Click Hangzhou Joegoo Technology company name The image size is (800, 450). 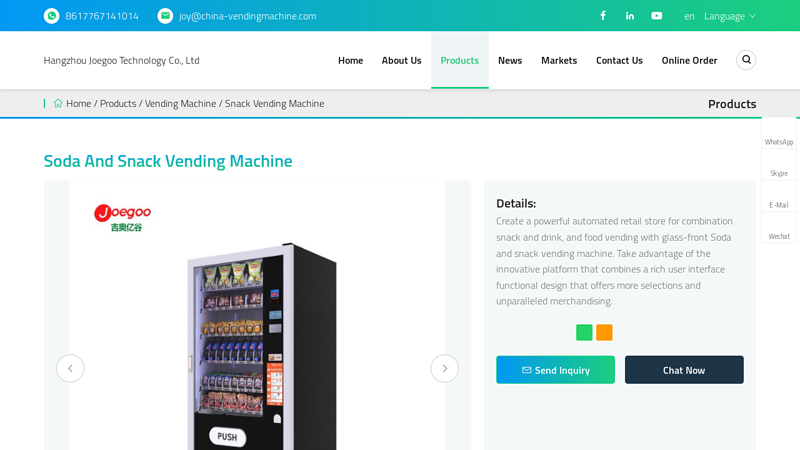(x=121, y=60)
